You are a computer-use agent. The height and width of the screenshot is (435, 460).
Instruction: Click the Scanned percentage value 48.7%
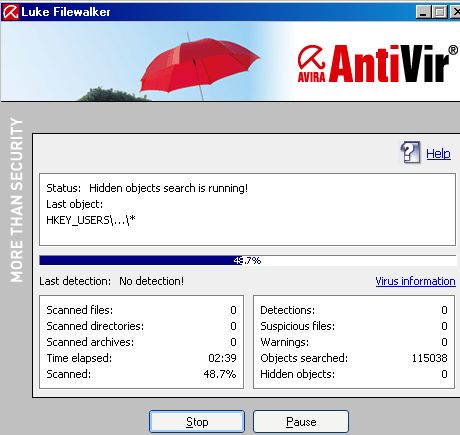pyautogui.click(x=220, y=374)
